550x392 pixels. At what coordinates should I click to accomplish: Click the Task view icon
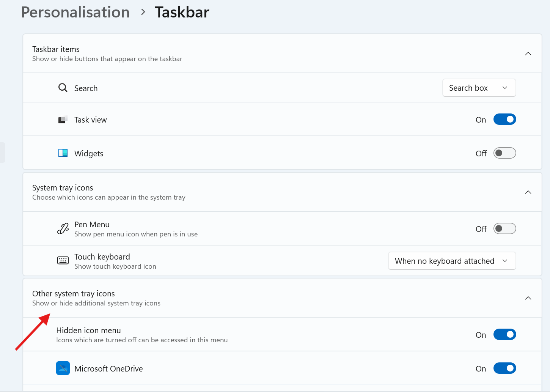(63, 120)
